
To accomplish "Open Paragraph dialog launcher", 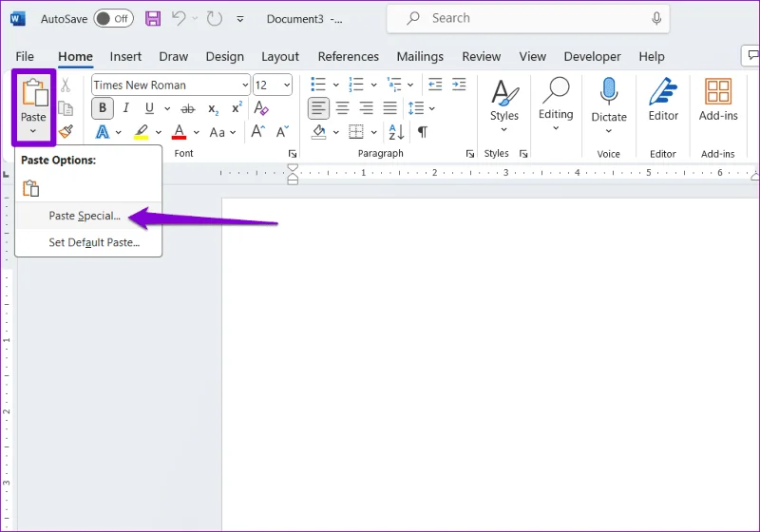I will point(469,154).
